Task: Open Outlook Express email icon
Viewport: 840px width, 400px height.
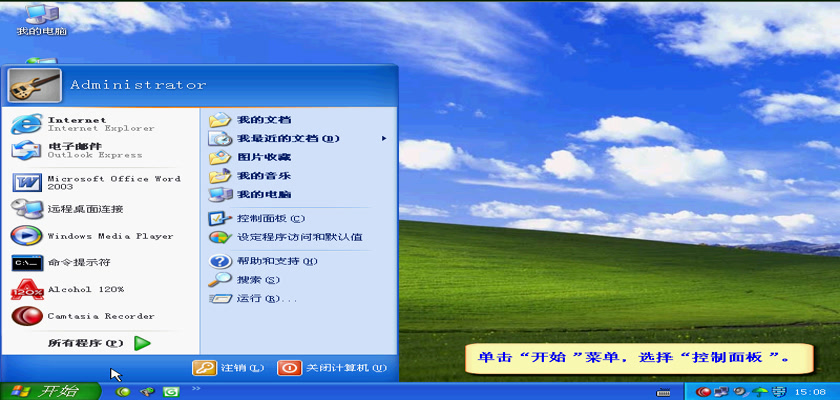Action: point(26,150)
